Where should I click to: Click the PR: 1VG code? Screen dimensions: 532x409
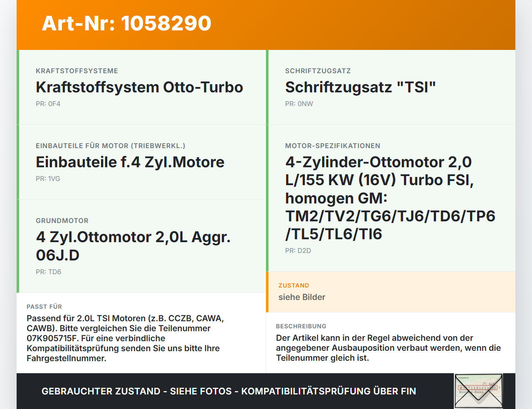pyautogui.click(x=48, y=179)
